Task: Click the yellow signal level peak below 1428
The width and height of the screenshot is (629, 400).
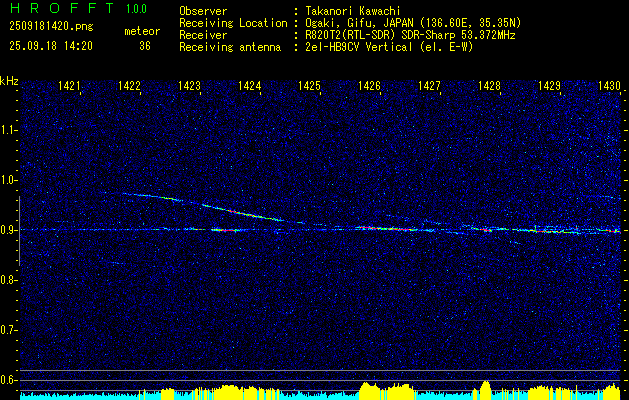Action: (485, 388)
